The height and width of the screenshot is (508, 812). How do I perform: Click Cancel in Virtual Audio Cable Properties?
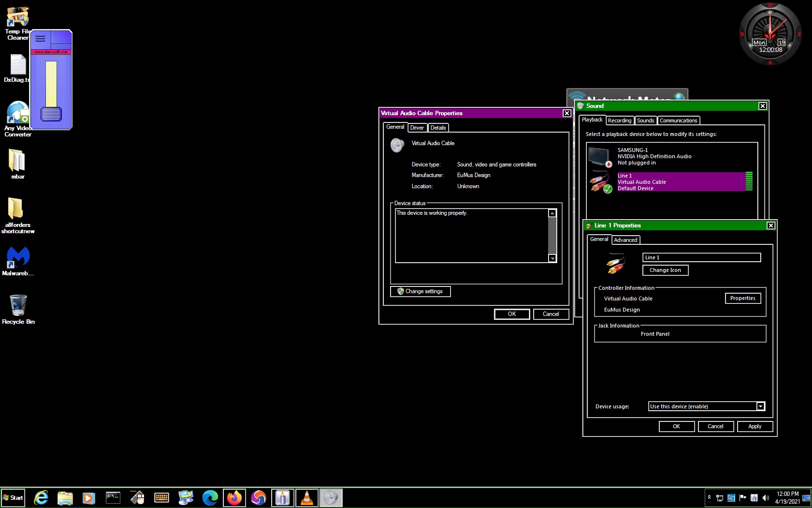click(x=551, y=314)
